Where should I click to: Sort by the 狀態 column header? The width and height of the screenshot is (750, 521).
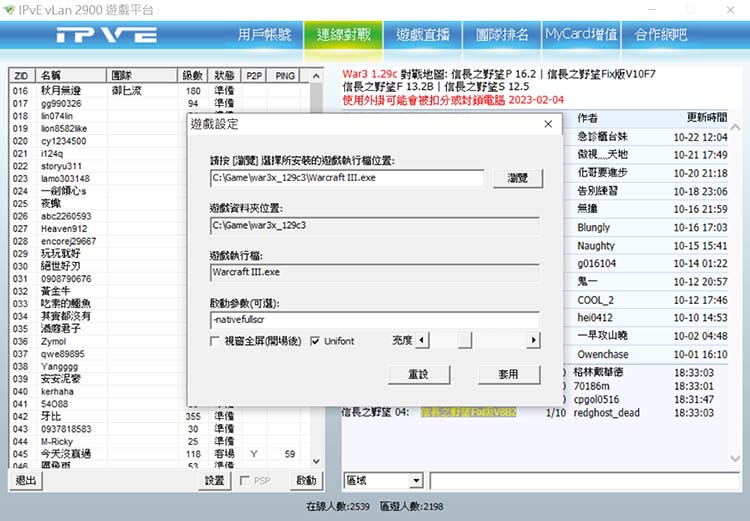point(224,76)
